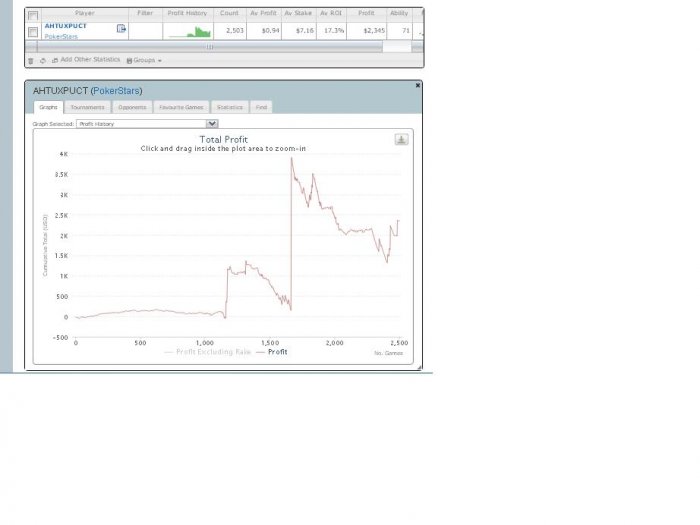Select the $0.94 average profit cell
The width and height of the screenshot is (700, 525).
click(x=263, y=31)
